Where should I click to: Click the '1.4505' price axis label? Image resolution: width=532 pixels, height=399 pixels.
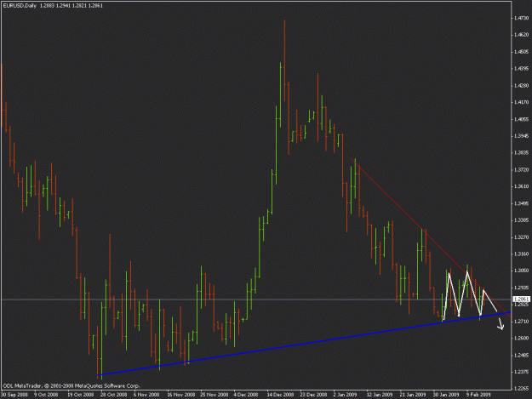(x=521, y=52)
